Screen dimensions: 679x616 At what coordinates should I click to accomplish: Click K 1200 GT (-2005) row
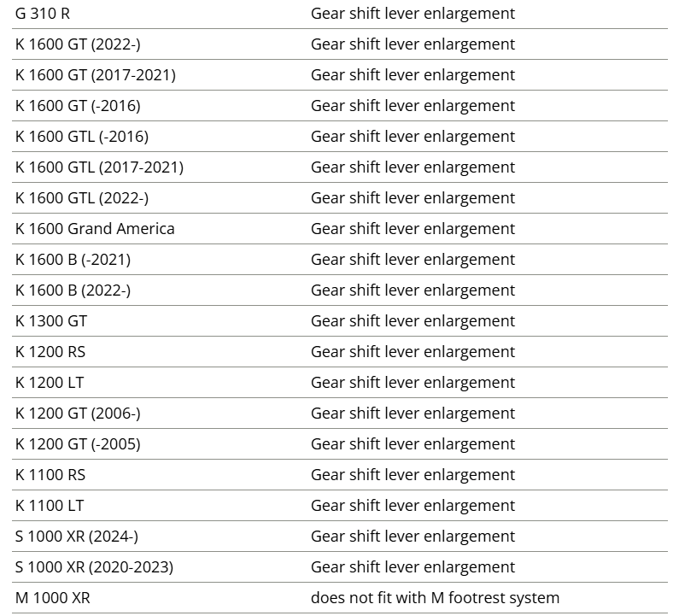point(78,444)
